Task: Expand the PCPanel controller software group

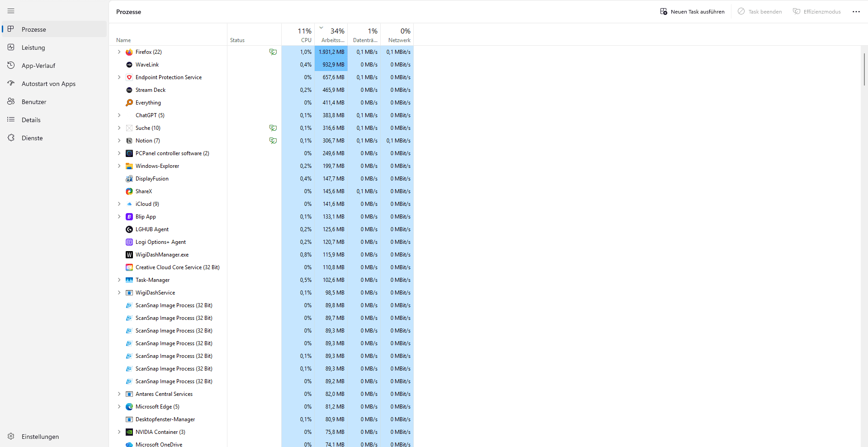Action: click(119, 153)
